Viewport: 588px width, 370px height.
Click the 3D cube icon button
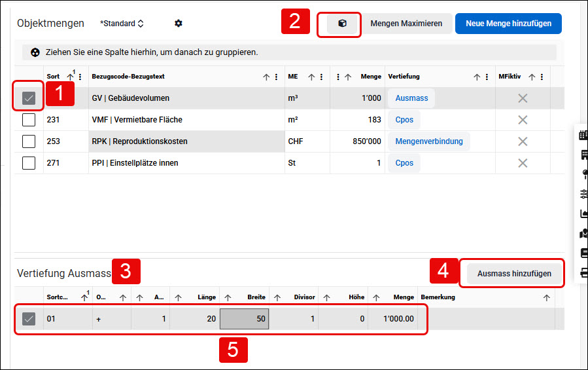pyautogui.click(x=342, y=24)
